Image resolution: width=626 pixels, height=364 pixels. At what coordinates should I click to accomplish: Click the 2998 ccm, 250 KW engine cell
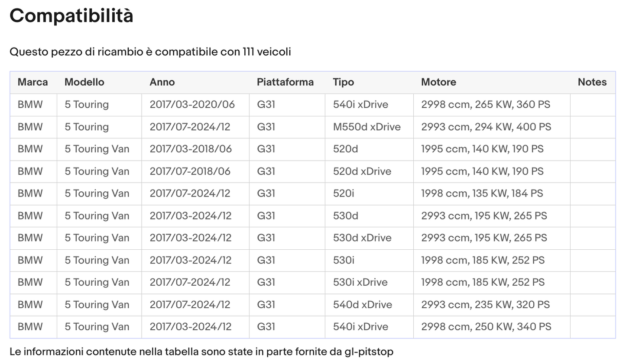(486, 327)
